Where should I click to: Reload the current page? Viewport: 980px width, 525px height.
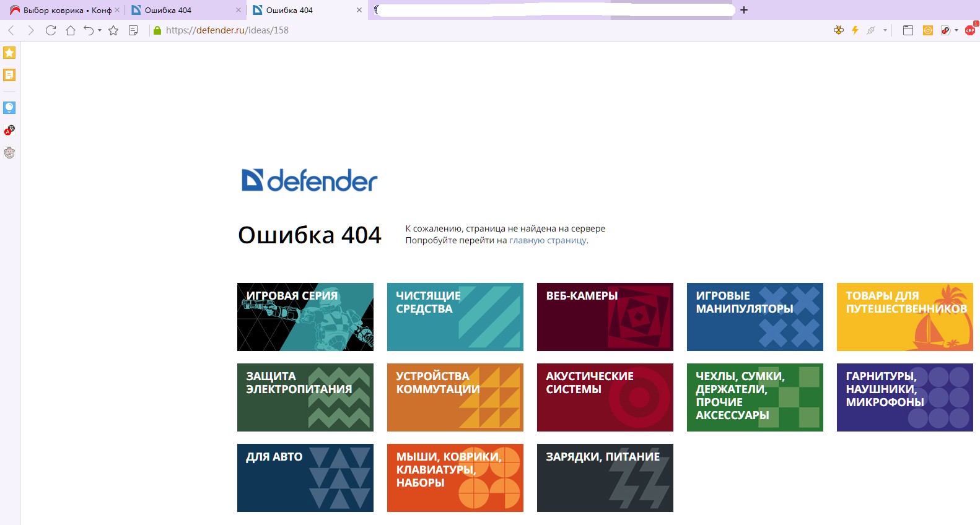point(51,30)
